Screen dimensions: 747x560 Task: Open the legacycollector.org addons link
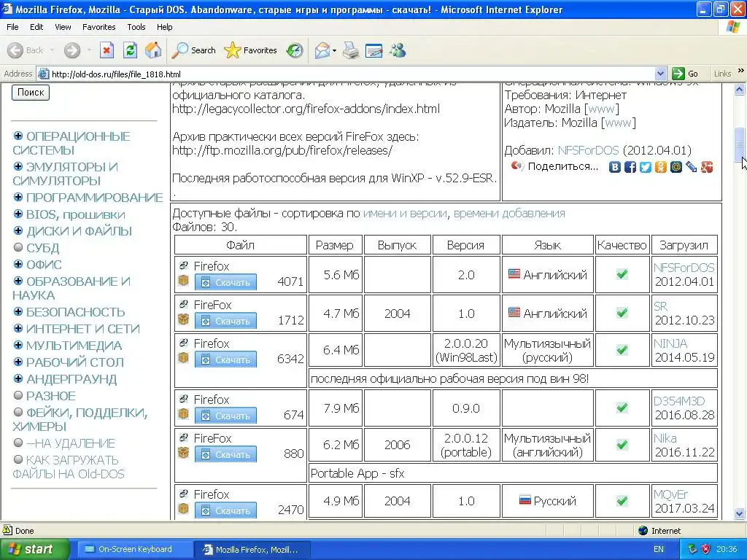point(306,109)
